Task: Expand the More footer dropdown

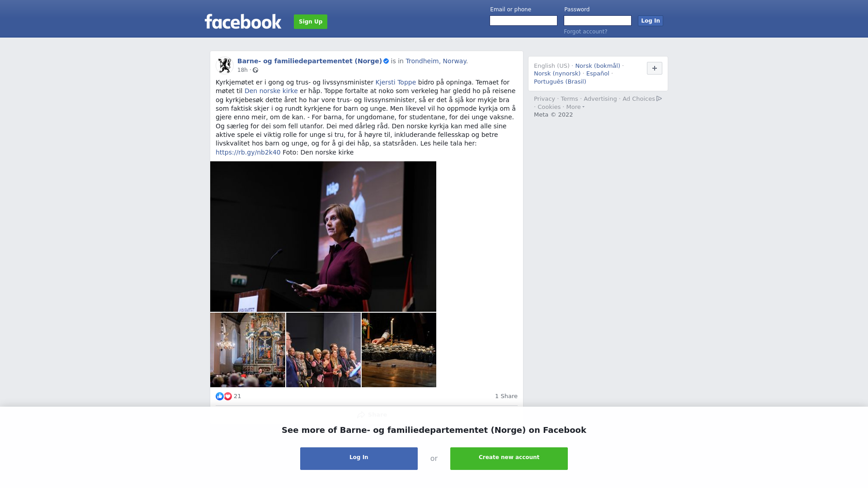Action: click(x=575, y=107)
